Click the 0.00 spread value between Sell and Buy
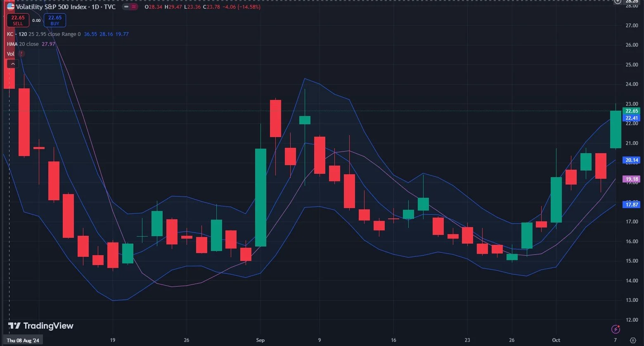The height and width of the screenshot is (346, 644). click(x=36, y=20)
